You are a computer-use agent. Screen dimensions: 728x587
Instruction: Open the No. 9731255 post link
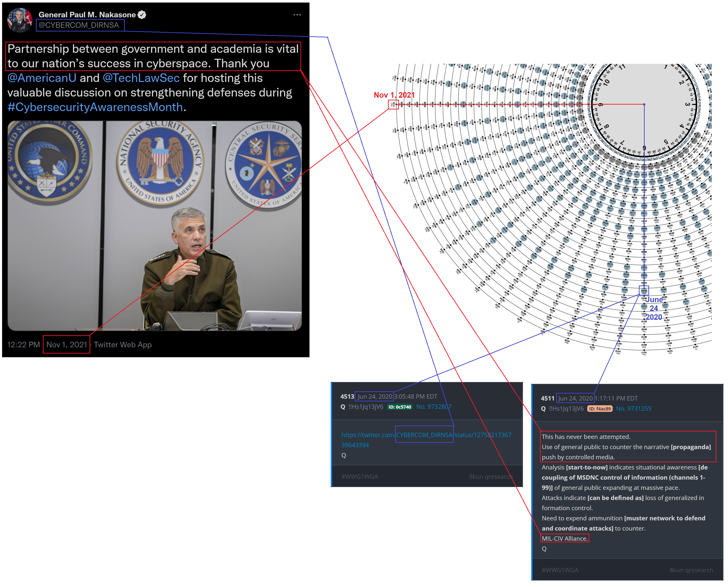[x=633, y=409]
